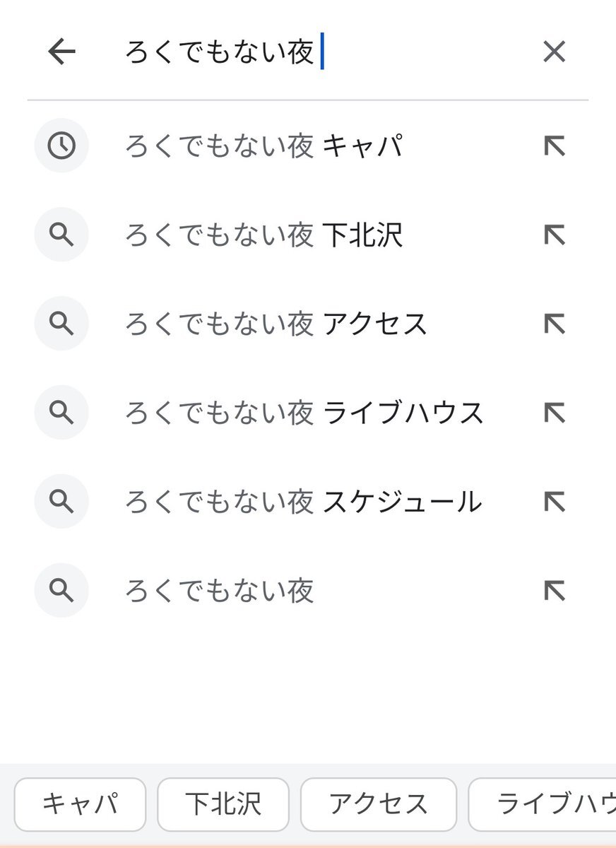The width and height of the screenshot is (616, 848).
Task: Tap the アクセス chip button
Action: click(379, 804)
